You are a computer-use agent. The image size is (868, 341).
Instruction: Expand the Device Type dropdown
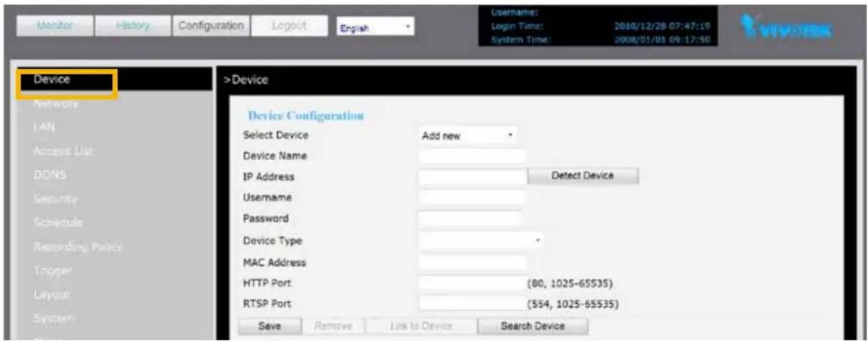tap(481, 241)
